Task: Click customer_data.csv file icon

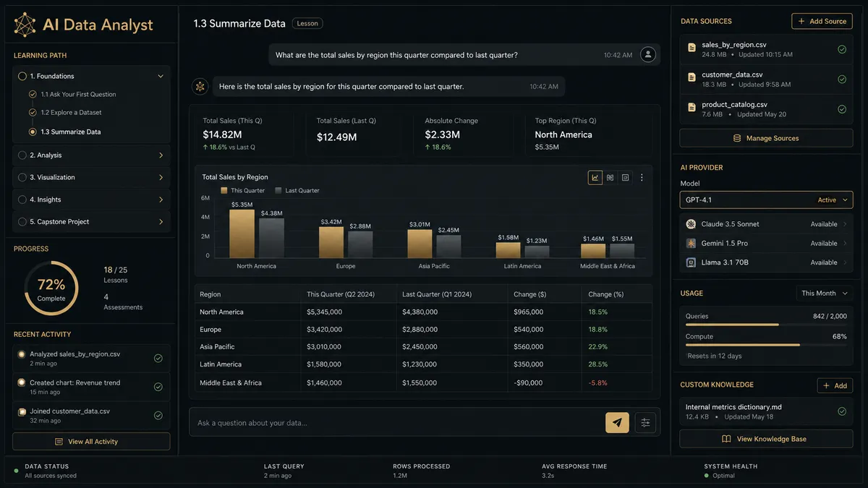Action: (692, 79)
